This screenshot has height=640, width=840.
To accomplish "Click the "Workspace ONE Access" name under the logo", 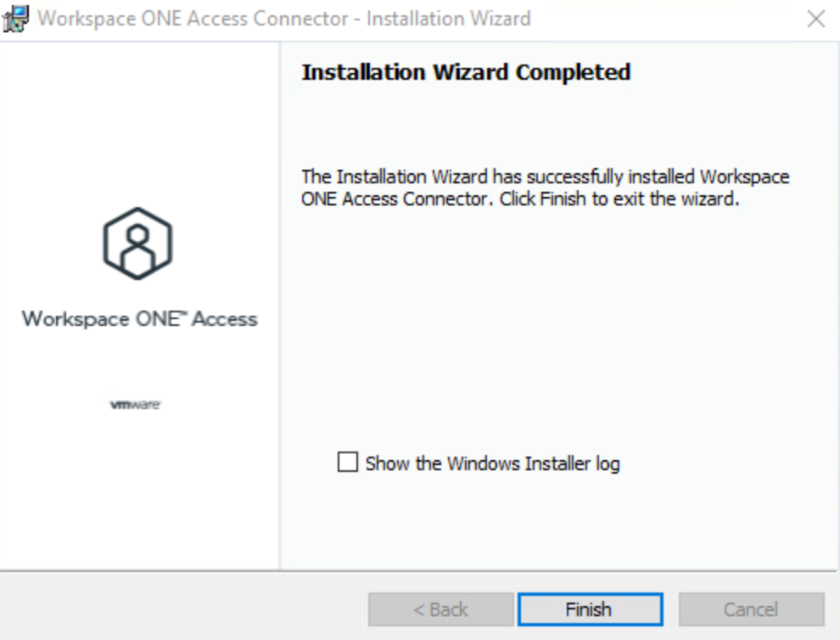I will [139, 319].
